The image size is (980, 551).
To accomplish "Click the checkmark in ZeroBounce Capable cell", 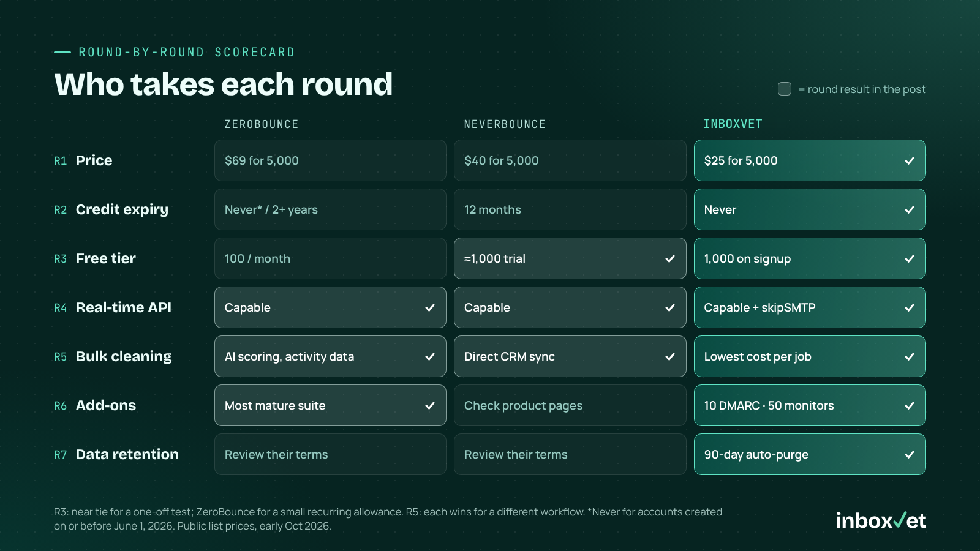I will point(430,308).
